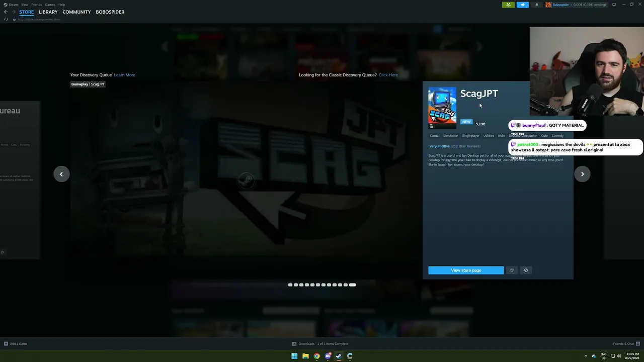Select the Comedy tag

click(557, 136)
